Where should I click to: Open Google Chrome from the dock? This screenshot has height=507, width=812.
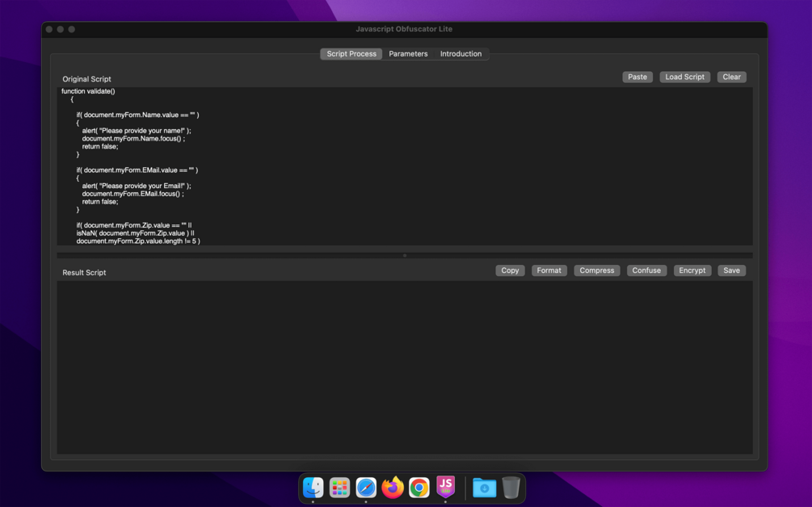(419, 488)
